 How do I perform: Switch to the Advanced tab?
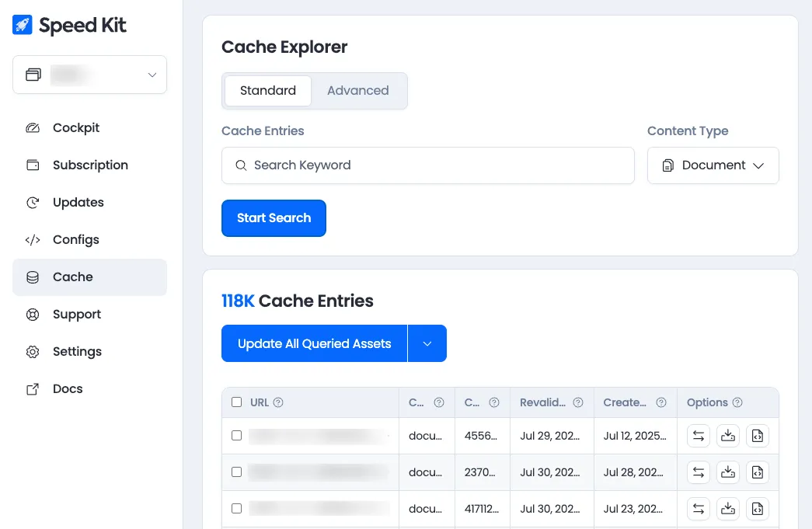click(358, 91)
